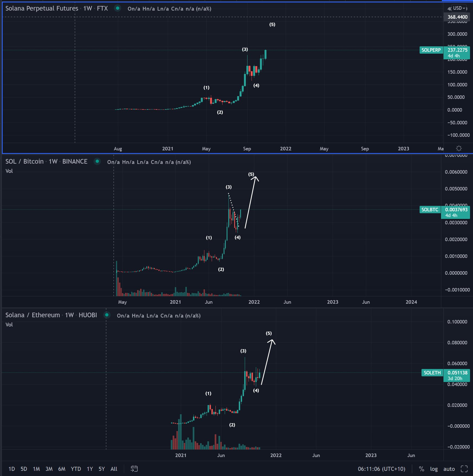Image resolution: width=473 pixels, height=476 pixels.
Task: Select the 1Y time range
Action: pyautogui.click(x=90, y=469)
